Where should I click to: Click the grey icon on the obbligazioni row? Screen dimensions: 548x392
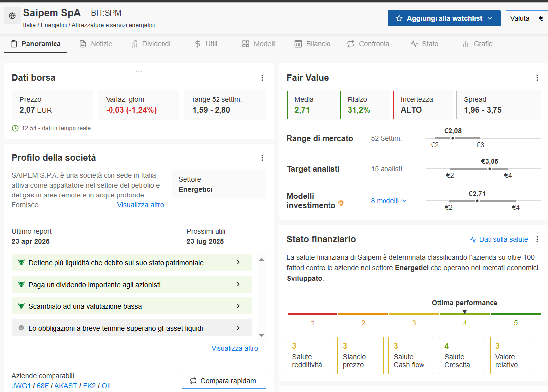pyautogui.click(x=21, y=328)
